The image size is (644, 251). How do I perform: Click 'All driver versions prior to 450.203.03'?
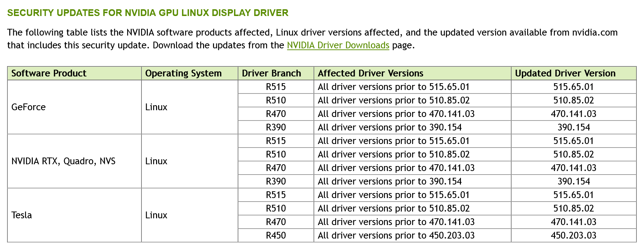[x=412, y=235]
